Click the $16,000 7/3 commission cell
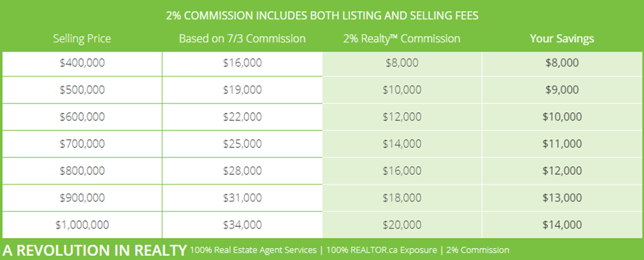 point(242,63)
